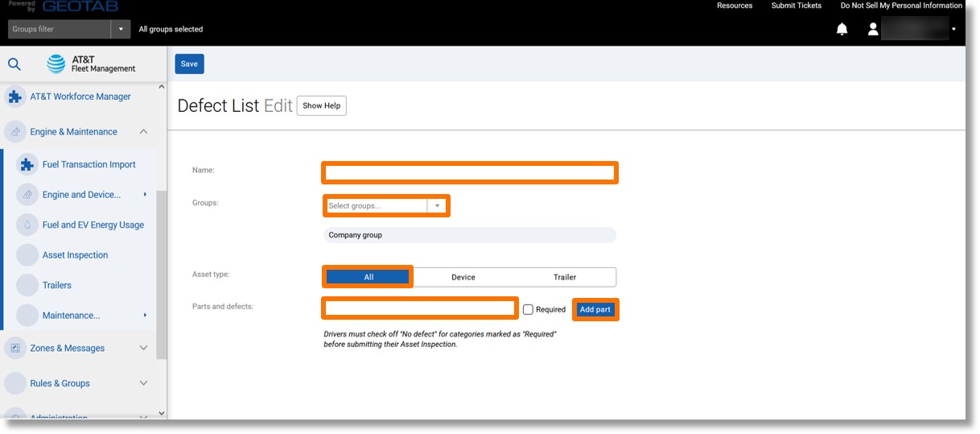
Task: Open Do Not Sell My Personal Information
Action: tap(901, 6)
